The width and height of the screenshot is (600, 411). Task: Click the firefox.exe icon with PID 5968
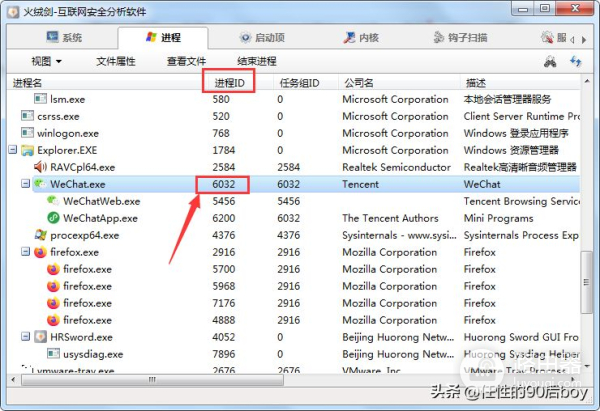pos(53,286)
